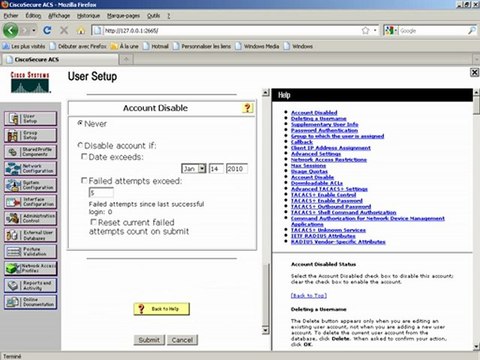Screen dimensions: 480x360
Task: Click the search magnifier icon
Action: 472,31
